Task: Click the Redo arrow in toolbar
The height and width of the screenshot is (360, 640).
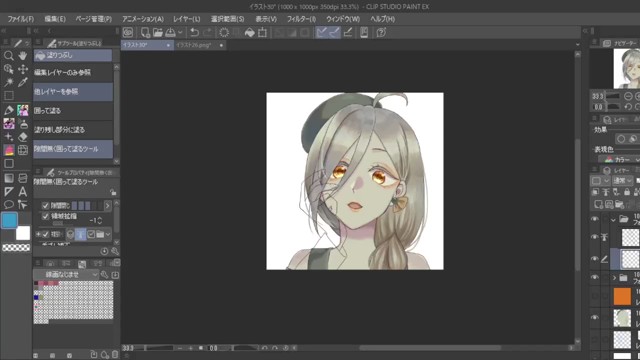Action: (207, 33)
